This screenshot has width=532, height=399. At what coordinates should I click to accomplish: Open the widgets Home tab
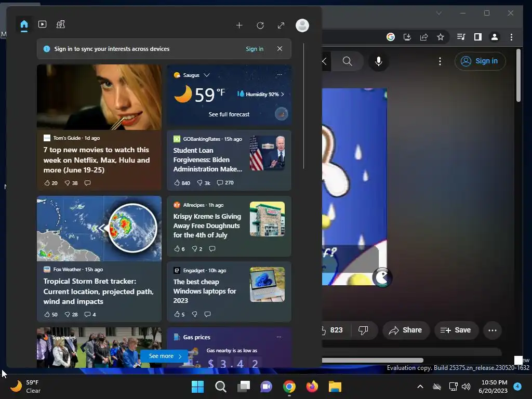tap(24, 25)
